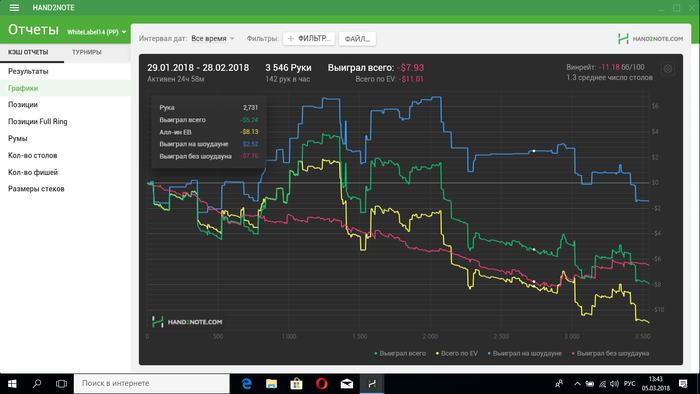Open Microsoft Store from taskbar
This screenshot has width=700, height=394.
point(296,384)
